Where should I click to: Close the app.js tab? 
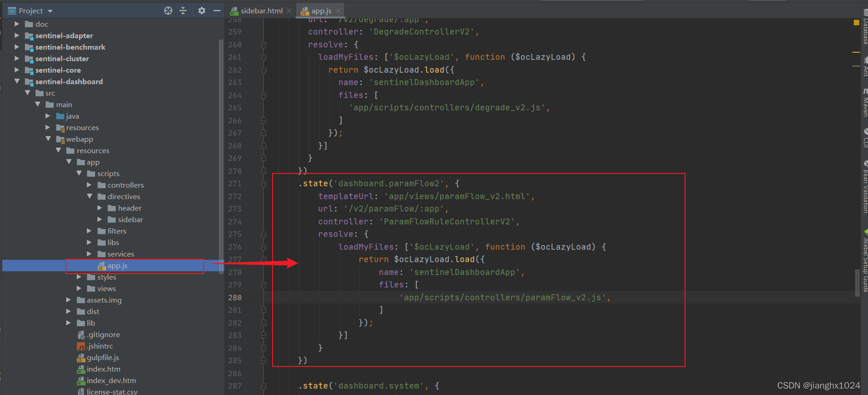(338, 11)
